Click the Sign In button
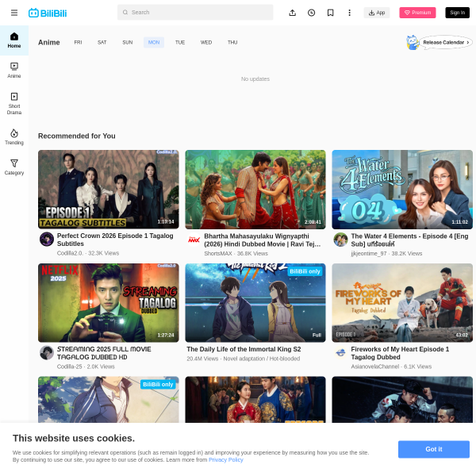The height and width of the screenshot is (476, 476). [457, 13]
